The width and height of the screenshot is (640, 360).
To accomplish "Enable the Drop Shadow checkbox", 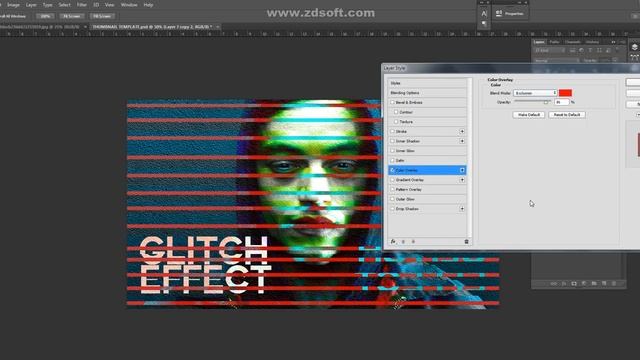I will click(392, 209).
